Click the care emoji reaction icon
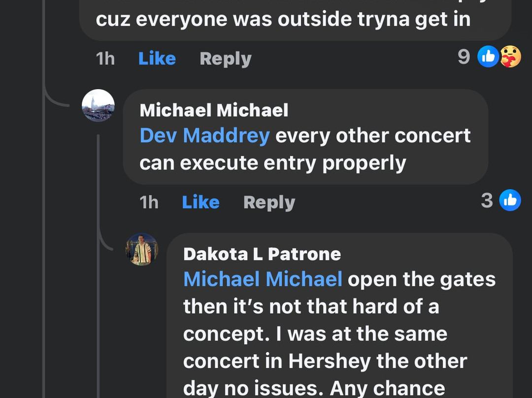Viewport: 532px width, 398px height. coord(511,57)
